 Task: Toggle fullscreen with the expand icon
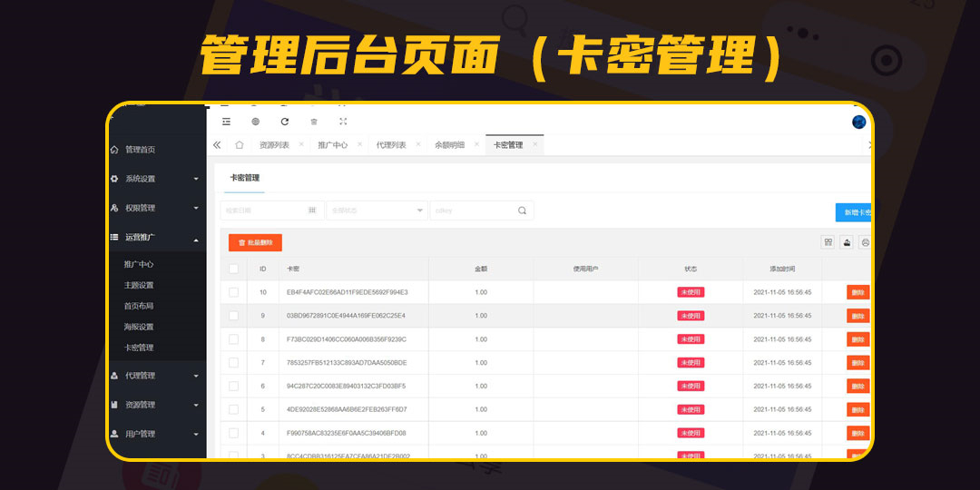click(x=343, y=122)
